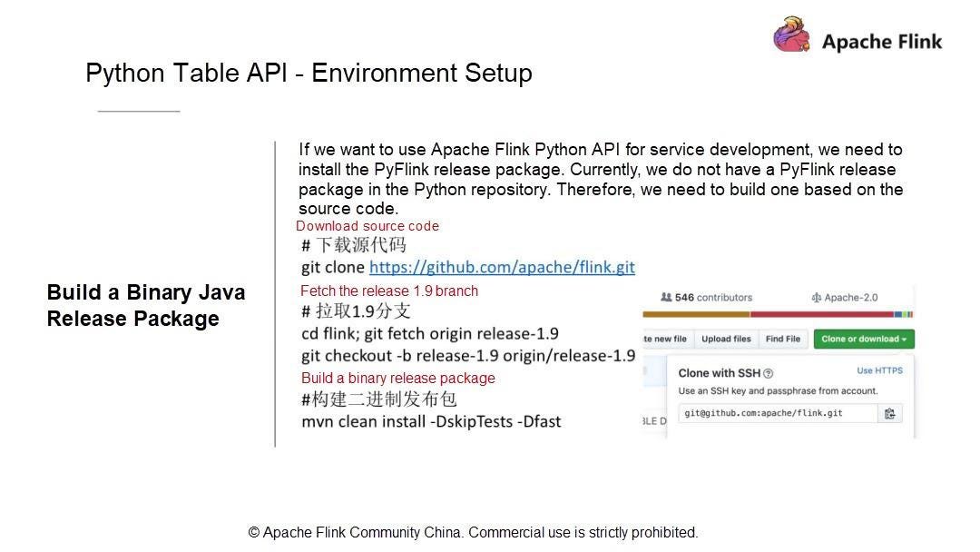This screenshot has width=980, height=552.
Task: Open the github.com/apache/flink.git link
Action: click(502, 268)
